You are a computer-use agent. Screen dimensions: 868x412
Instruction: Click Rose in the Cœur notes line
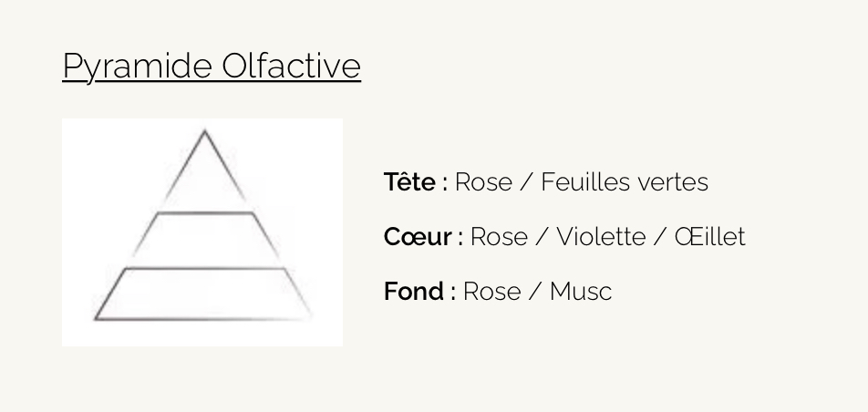coord(499,236)
